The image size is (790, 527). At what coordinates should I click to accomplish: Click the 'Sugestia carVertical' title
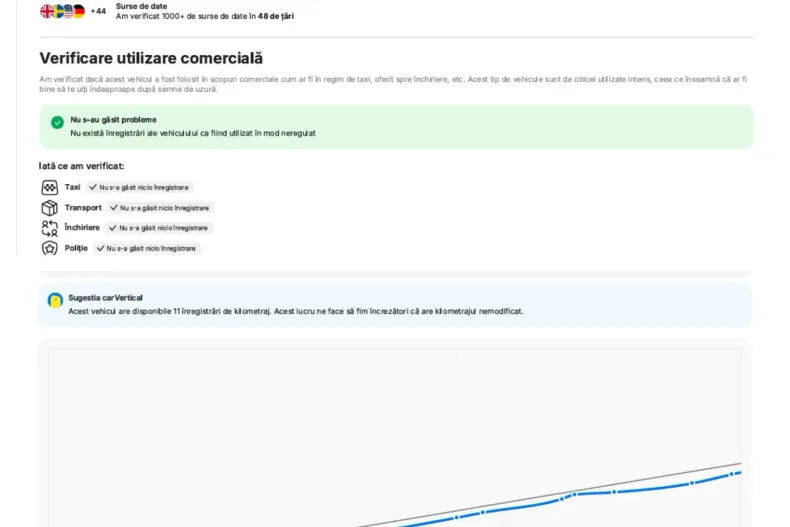click(105, 298)
